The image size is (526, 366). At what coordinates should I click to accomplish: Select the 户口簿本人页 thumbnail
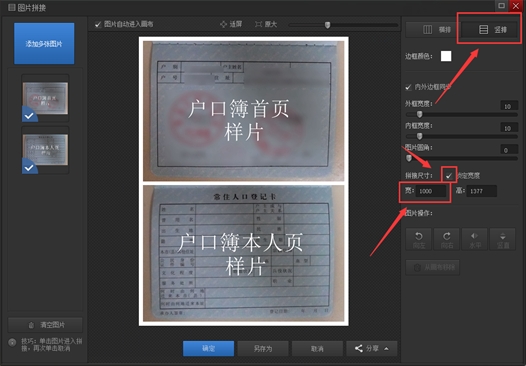pos(45,150)
